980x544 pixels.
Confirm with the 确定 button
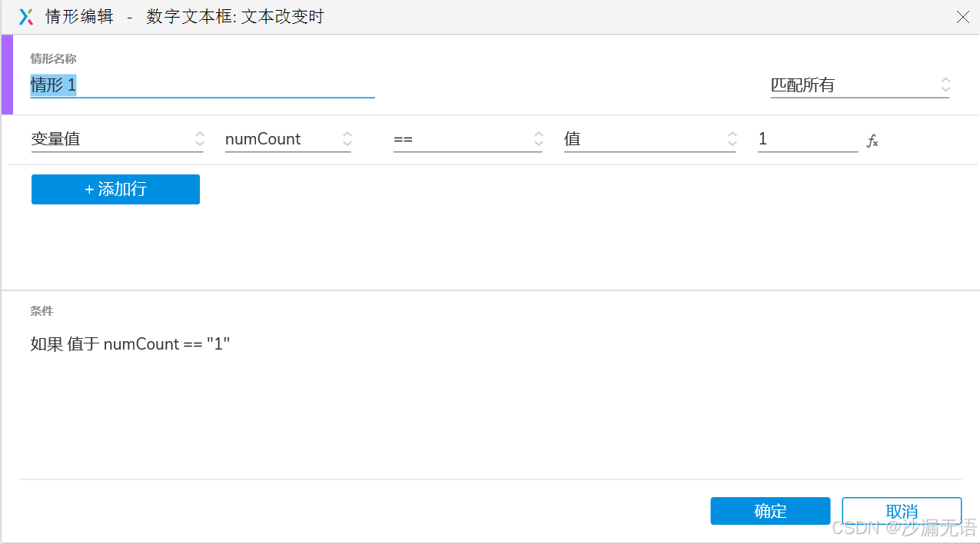tap(770, 511)
